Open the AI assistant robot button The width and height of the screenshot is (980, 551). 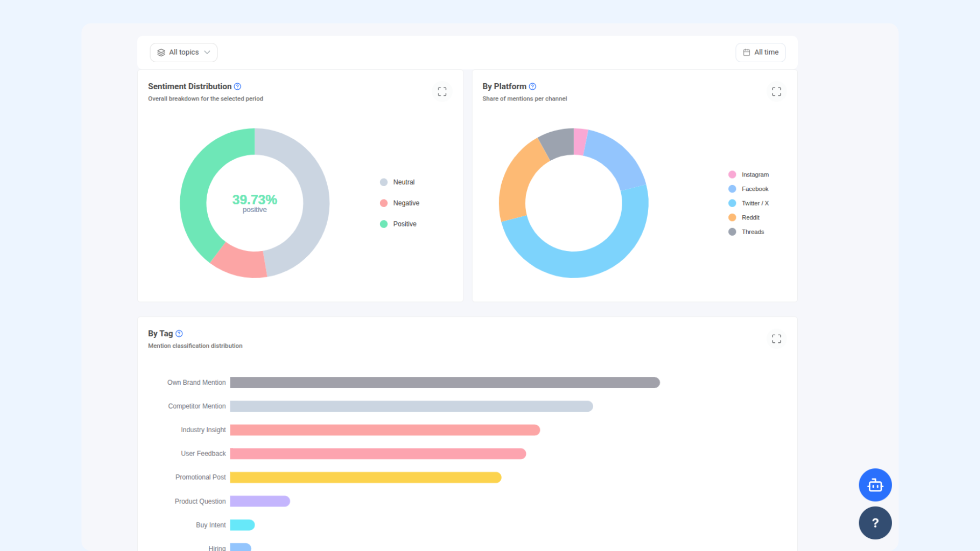tap(875, 485)
